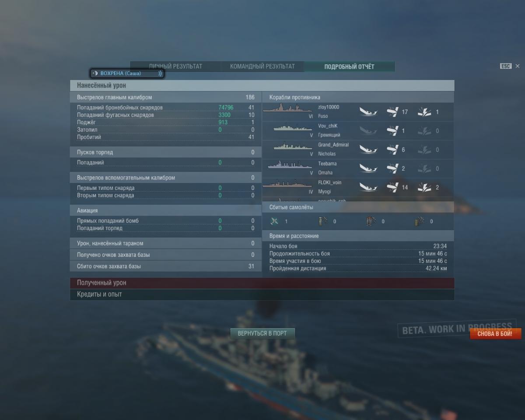Click the Снова в бой! button

pyautogui.click(x=495, y=334)
